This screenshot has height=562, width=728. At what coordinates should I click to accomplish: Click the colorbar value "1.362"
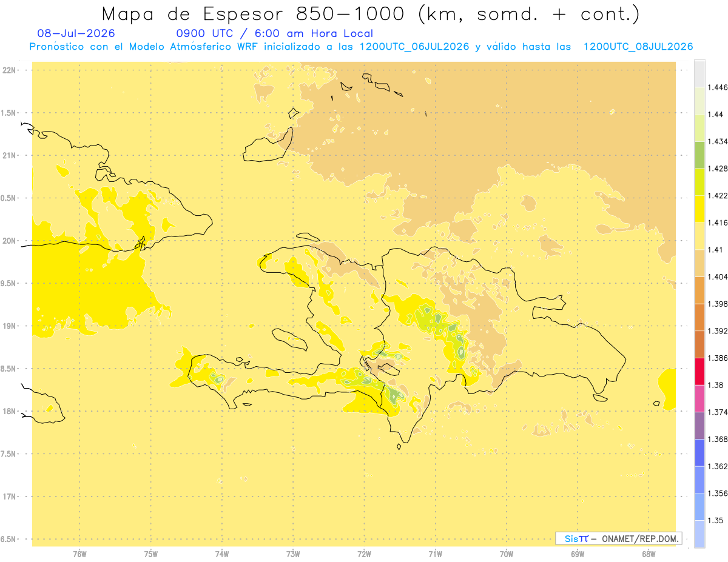718,466
